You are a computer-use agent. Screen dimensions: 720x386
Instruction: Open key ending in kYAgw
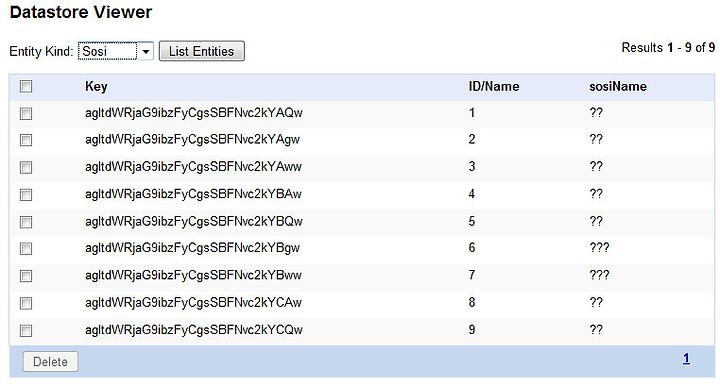point(192,140)
